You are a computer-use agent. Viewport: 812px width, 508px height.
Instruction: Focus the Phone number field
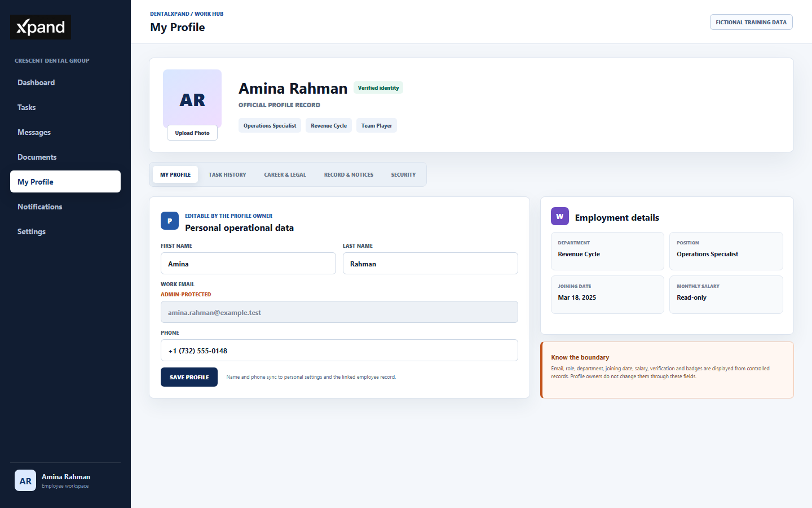[339, 351]
